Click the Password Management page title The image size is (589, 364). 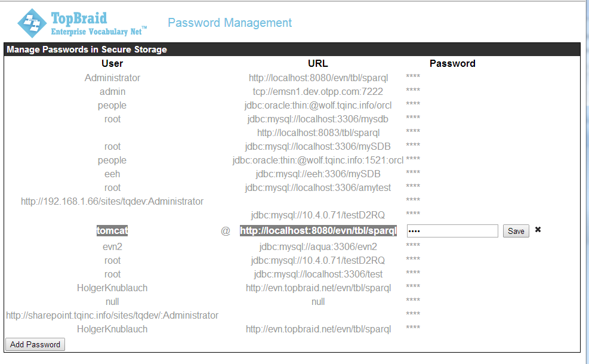230,23
